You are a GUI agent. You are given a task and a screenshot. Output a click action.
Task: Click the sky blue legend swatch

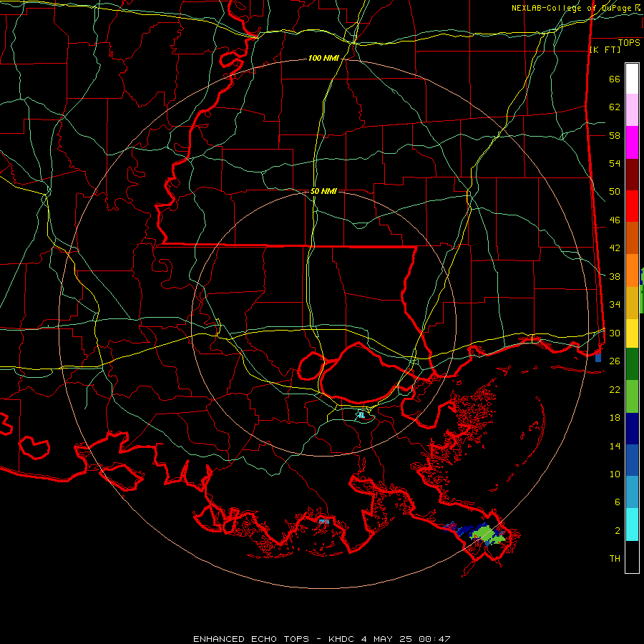coord(632,492)
